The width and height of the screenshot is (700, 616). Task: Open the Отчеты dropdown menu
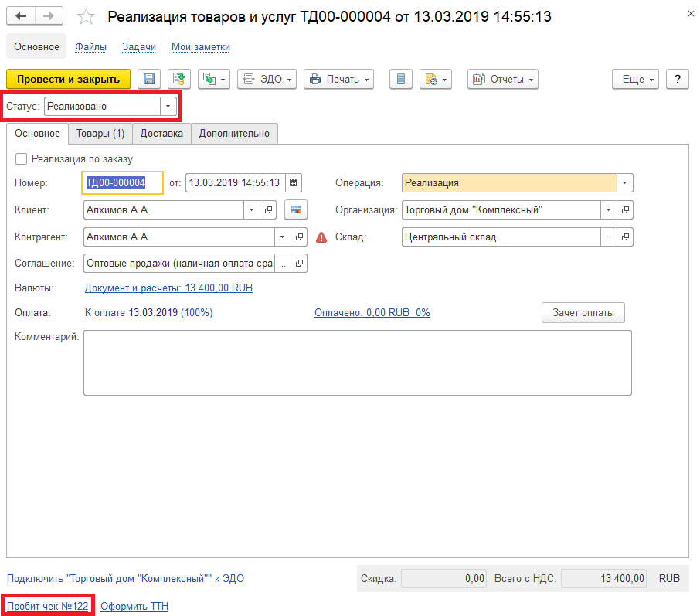pyautogui.click(x=503, y=79)
